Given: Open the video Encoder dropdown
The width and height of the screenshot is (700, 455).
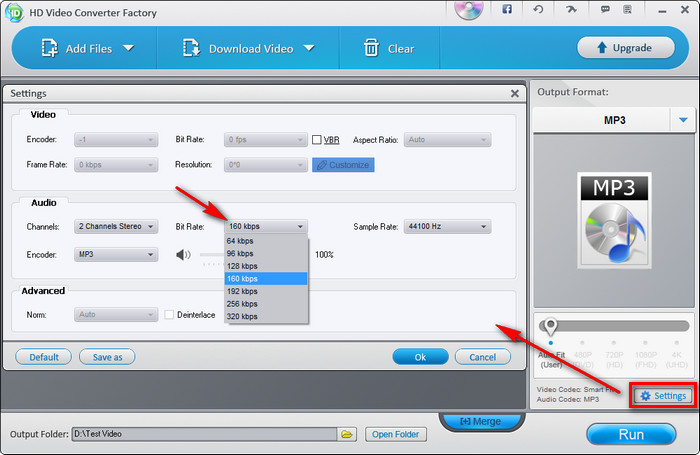Looking at the screenshot, I should (x=116, y=140).
